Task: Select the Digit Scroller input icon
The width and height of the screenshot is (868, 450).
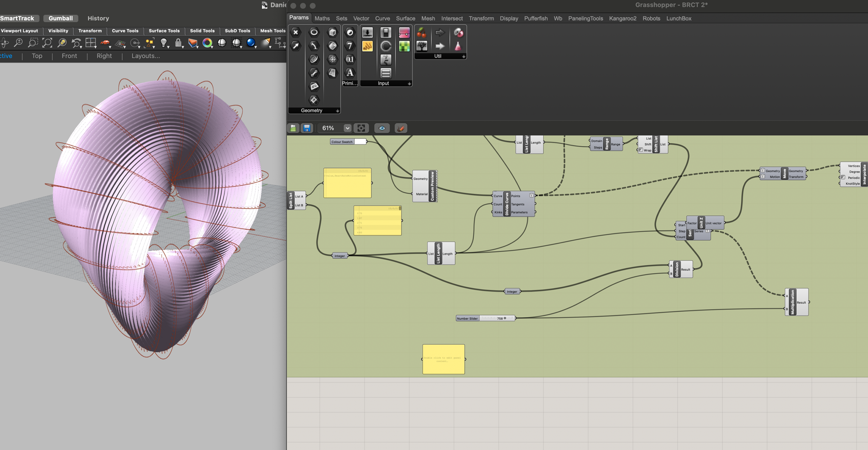Action: point(386,59)
